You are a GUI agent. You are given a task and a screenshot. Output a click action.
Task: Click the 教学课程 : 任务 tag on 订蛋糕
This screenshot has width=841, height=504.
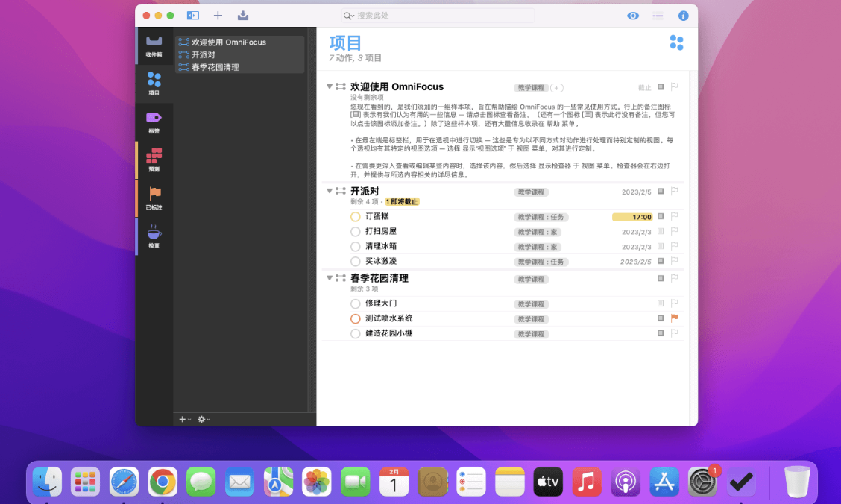[x=541, y=217]
